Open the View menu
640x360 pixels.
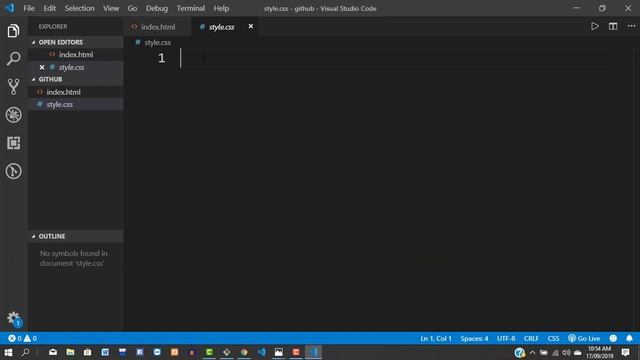pyautogui.click(x=111, y=8)
